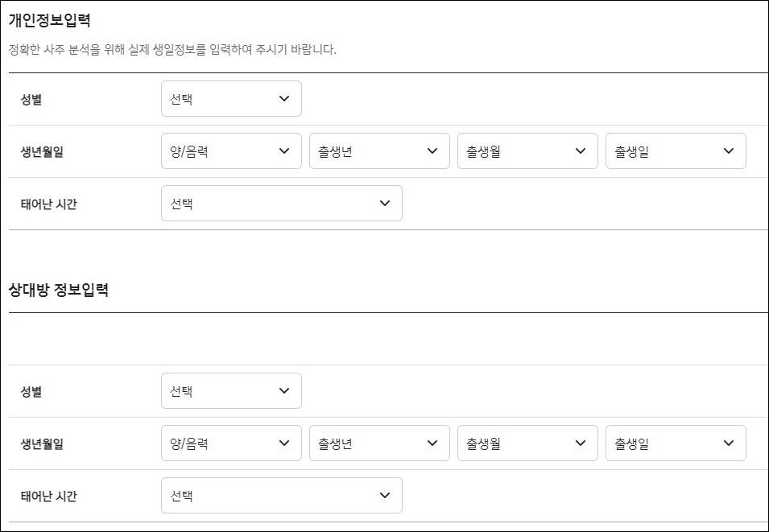
Task: Open the 양/음력 calendar type selector
Action: tap(231, 151)
